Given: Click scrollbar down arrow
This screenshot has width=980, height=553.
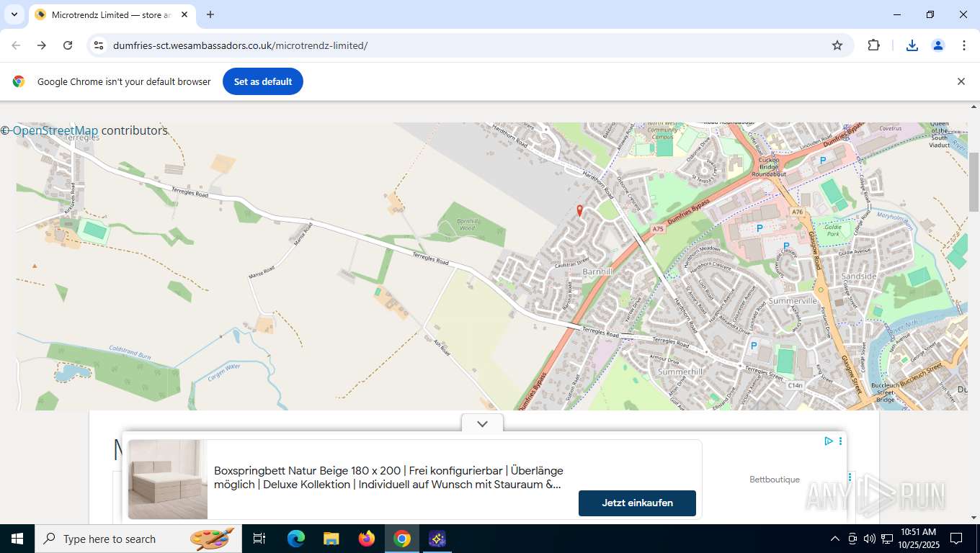Looking at the screenshot, I should (x=974, y=517).
